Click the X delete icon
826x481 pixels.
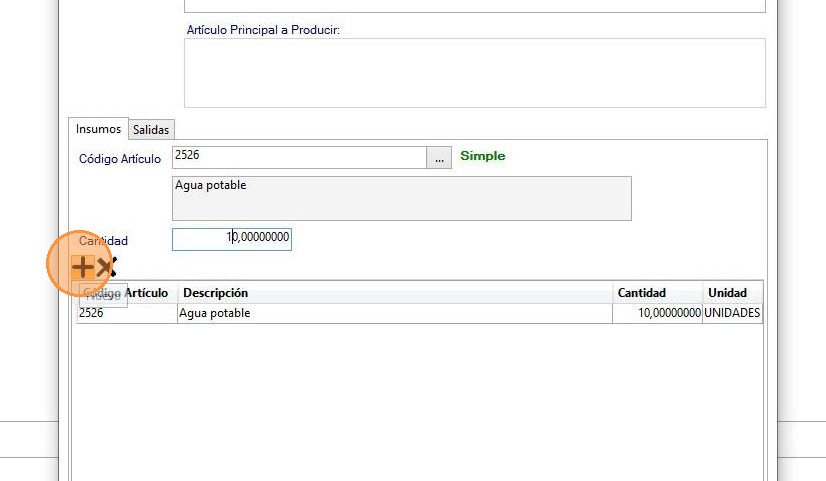click(x=106, y=267)
